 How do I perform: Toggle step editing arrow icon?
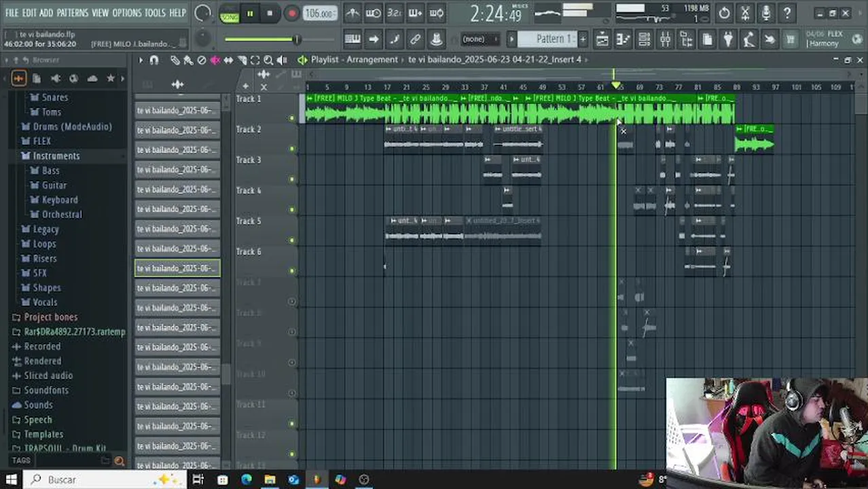(374, 39)
